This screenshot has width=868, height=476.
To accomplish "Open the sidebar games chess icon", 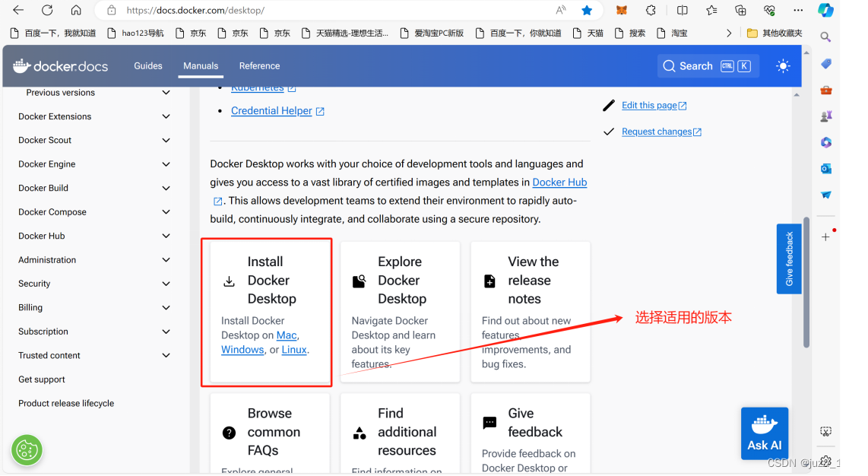I will coord(826,116).
